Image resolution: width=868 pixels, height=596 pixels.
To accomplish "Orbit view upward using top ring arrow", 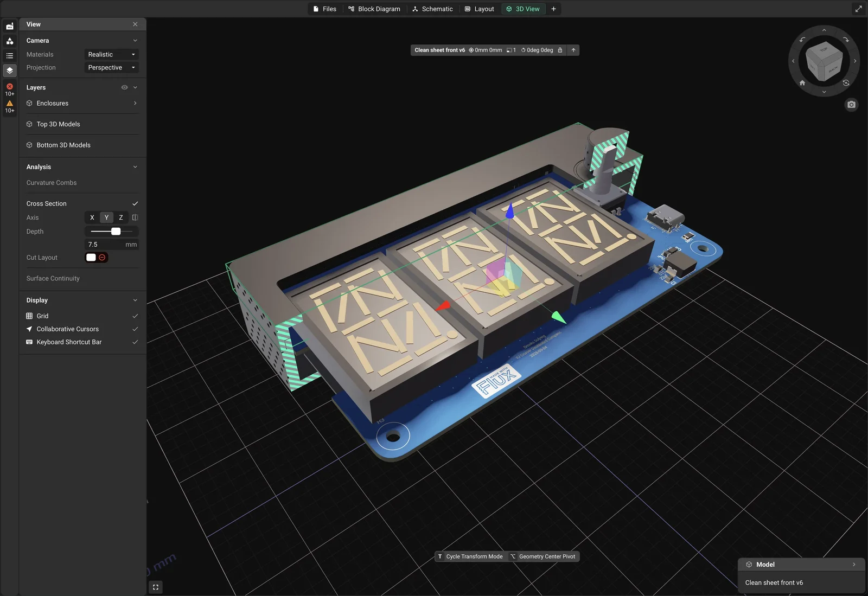I will (824, 30).
